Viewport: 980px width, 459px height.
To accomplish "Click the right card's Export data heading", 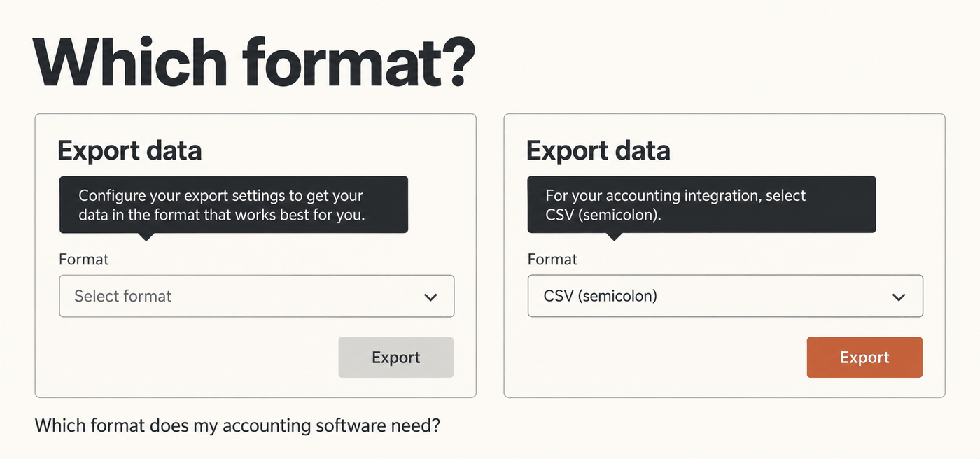I will 598,150.
